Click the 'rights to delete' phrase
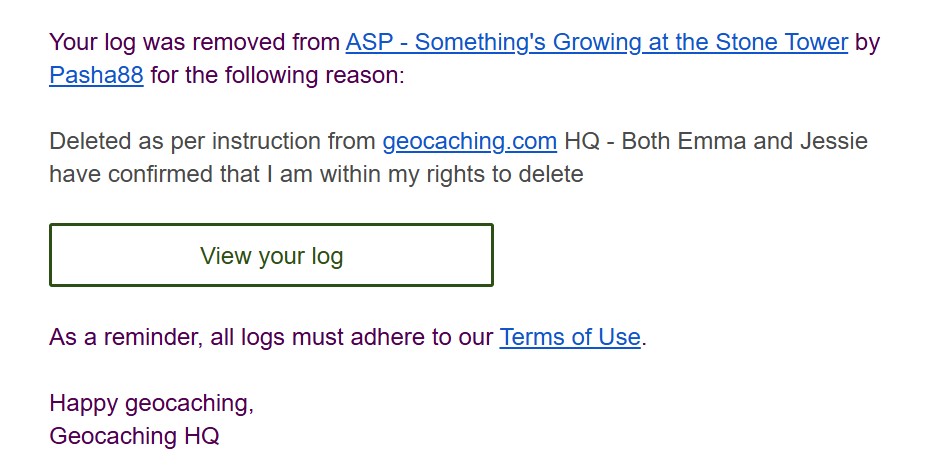Image resolution: width=933 pixels, height=469 pixels. pyautogui.click(x=505, y=174)
